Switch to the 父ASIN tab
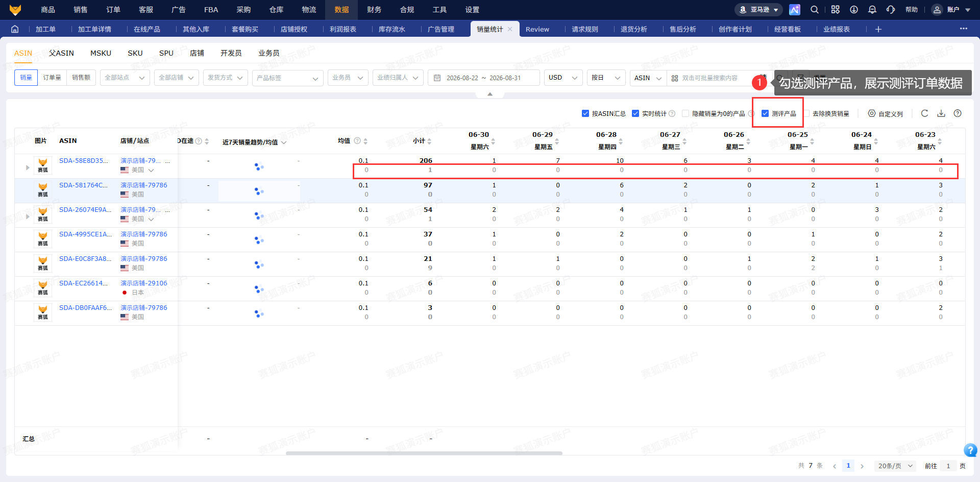The image size is (980, 482). pos(61,53)
